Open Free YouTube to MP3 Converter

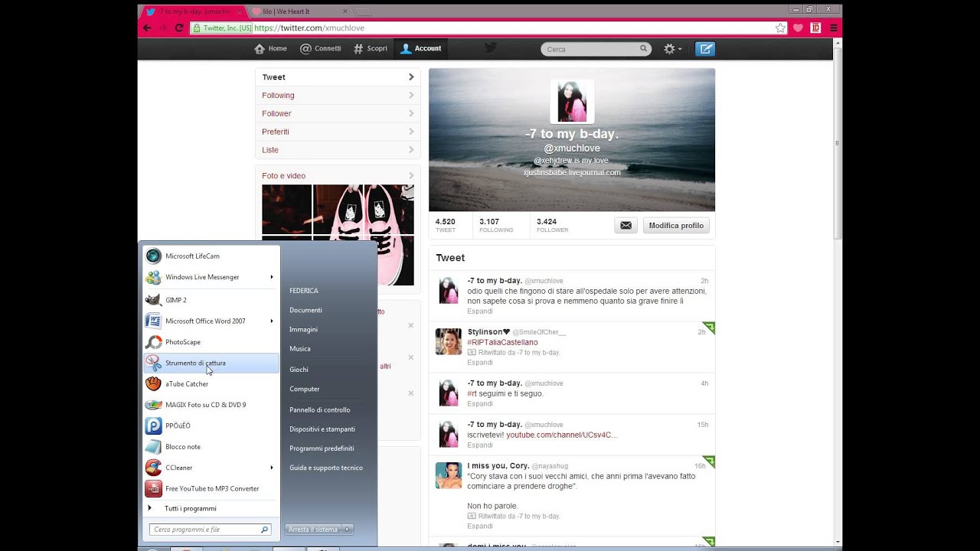[211, 488]
